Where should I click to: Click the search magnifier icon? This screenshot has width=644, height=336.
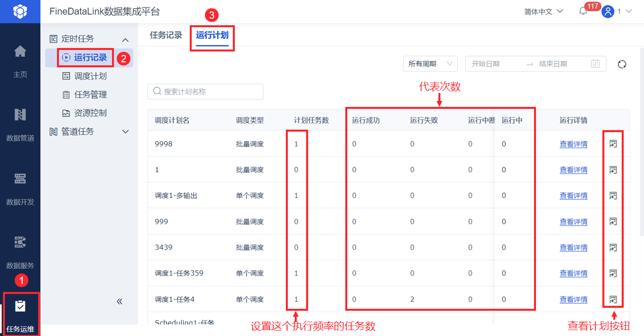(x=157, y=92)
